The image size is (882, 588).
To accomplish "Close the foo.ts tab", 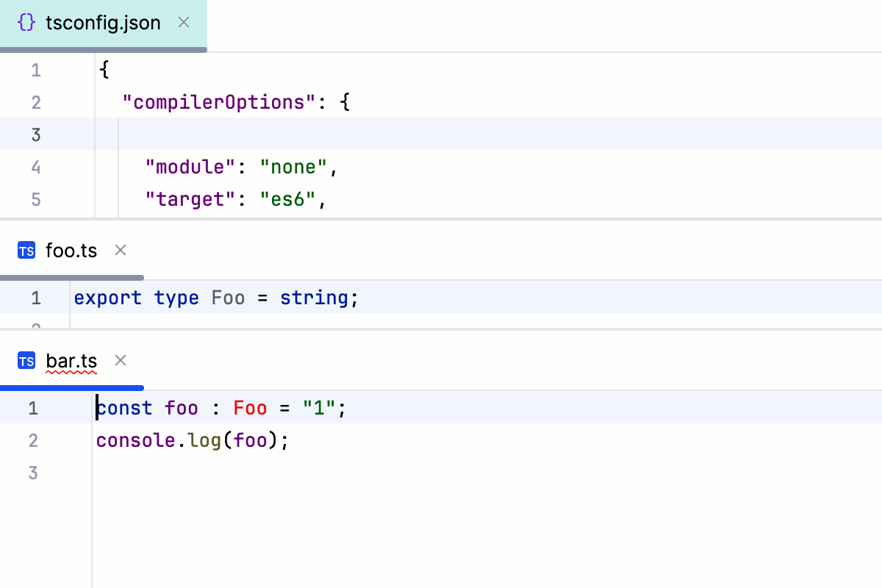I will 120,251.
